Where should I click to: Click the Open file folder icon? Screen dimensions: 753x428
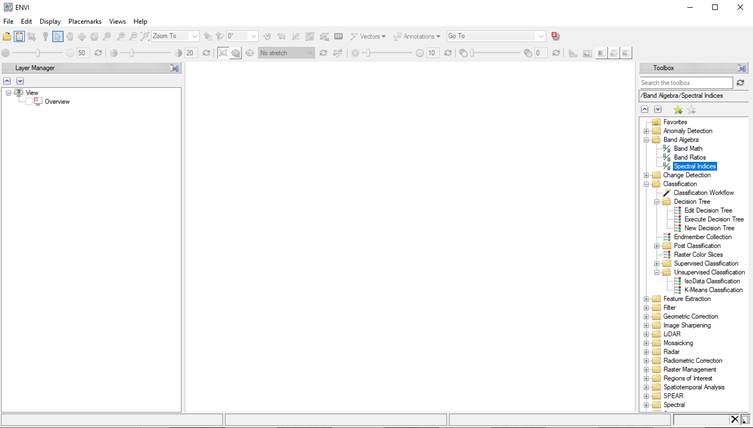(x=7, y=36)
